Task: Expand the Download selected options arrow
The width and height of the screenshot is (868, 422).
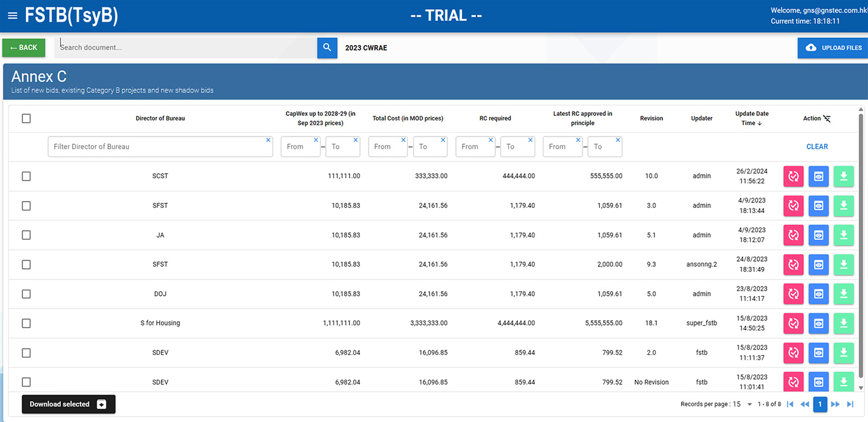Action: click(102, 404)
